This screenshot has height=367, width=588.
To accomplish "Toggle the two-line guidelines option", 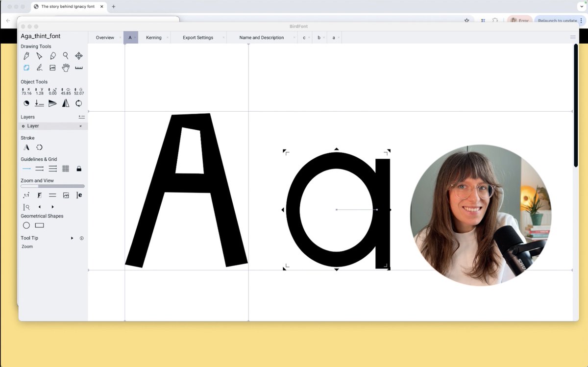I will (x=39, y=169).
